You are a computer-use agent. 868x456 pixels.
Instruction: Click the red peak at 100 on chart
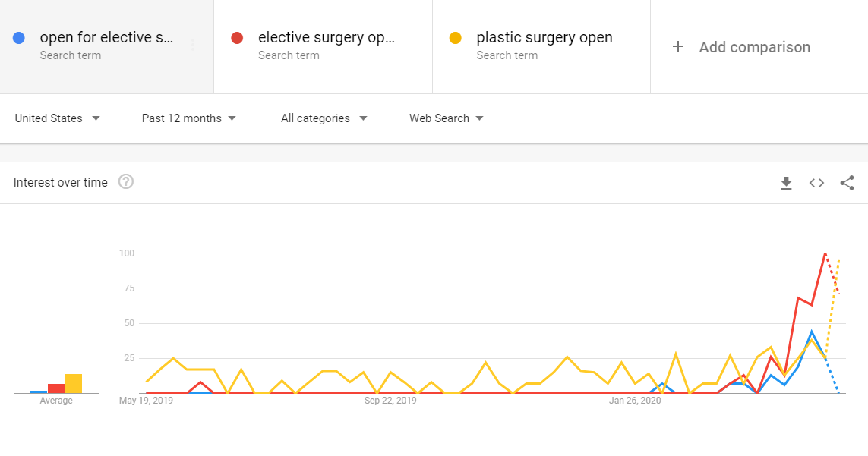825,253
